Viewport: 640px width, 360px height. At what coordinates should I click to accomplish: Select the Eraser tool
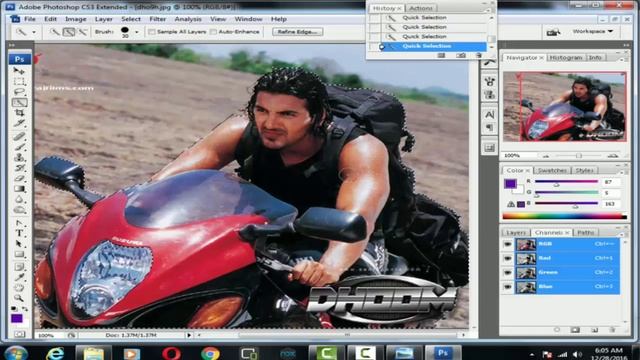pos(19,178)
